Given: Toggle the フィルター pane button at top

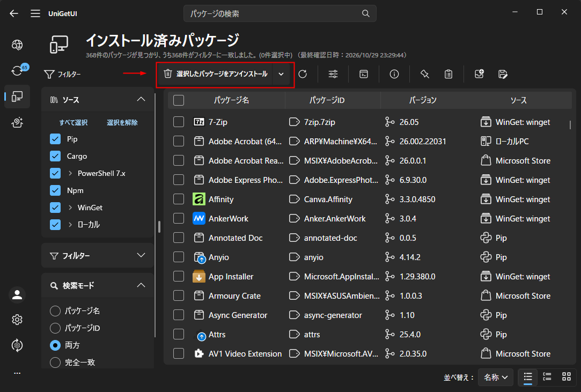Looking at the screenshot, I should pos(63,75).
